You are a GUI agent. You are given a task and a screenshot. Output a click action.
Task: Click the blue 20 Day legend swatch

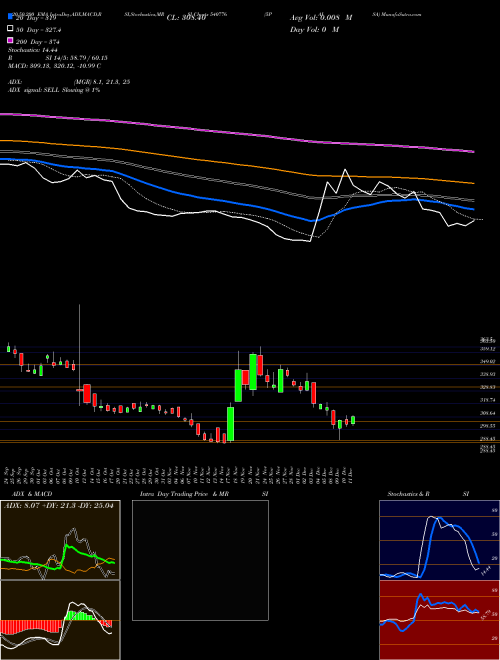(x=10, y=17)
